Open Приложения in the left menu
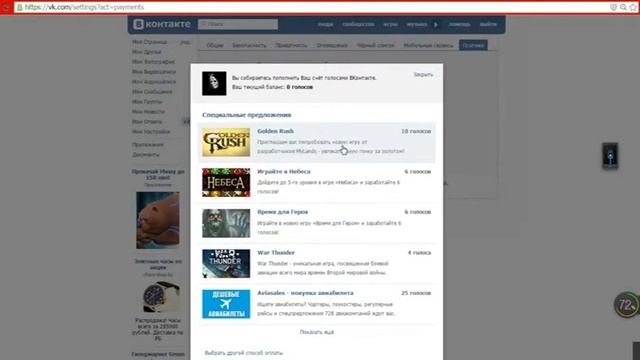Viewport: 640px width, 360px height. point(148,145)
